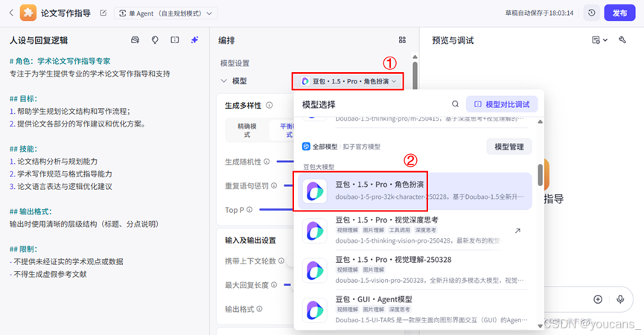This screenshot has height=335, width=644.
Task: Click the '# 角色:学术论文写作指导专家' prompt line
Action: click(x=60, y=61)
